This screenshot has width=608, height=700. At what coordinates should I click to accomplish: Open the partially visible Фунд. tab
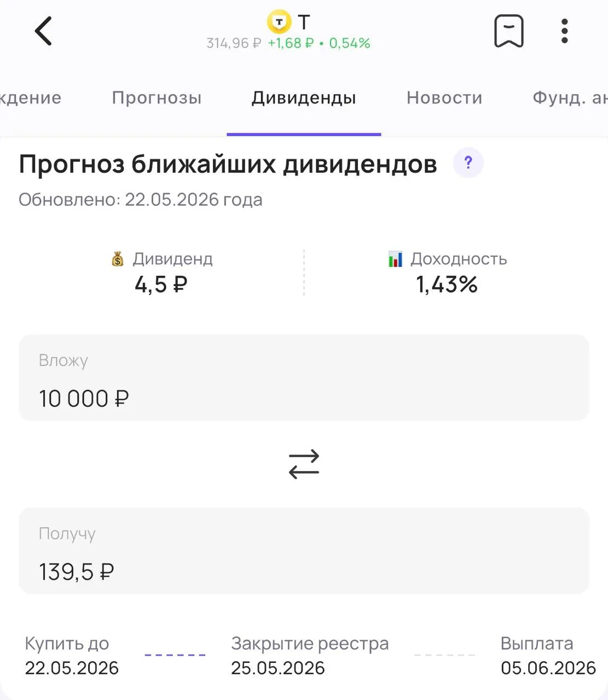(570, 98)
